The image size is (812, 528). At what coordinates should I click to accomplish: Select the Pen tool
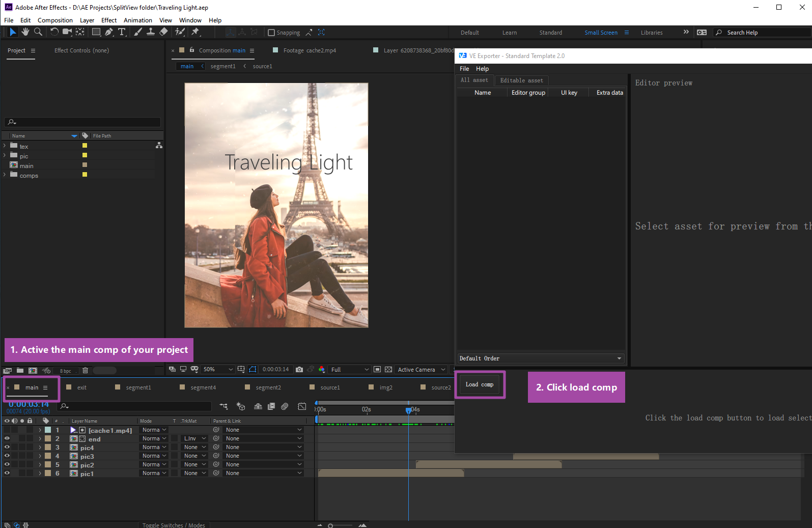109,32
